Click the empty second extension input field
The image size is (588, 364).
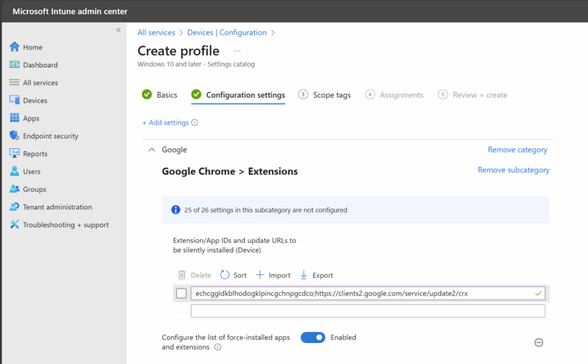(368, 311)
